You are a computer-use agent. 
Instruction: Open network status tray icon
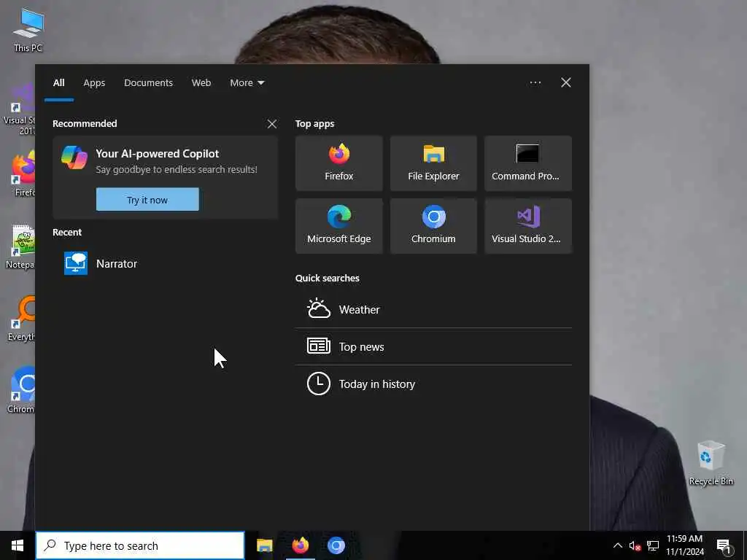[653, 545]
